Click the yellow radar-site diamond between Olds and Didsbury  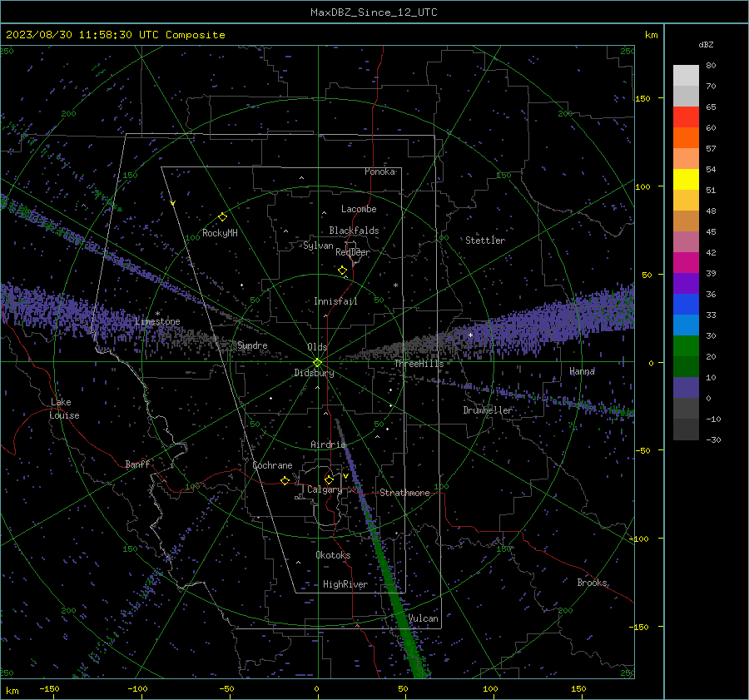(317, 363)
